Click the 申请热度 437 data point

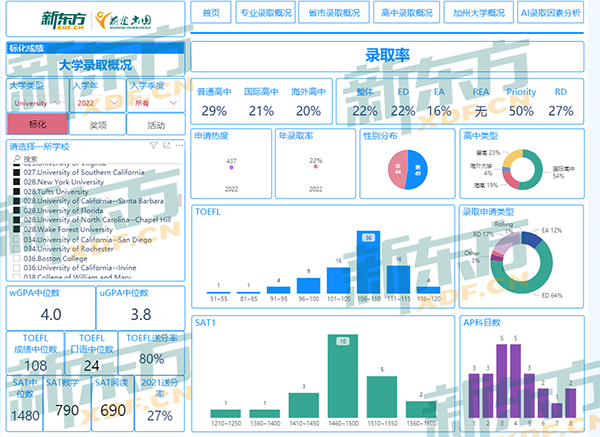[231, 167]
